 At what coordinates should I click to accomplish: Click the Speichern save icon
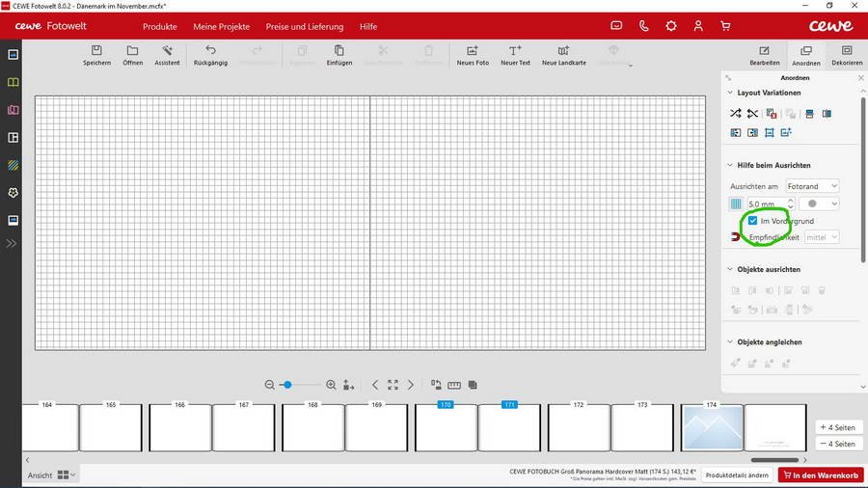click(96, 51)
